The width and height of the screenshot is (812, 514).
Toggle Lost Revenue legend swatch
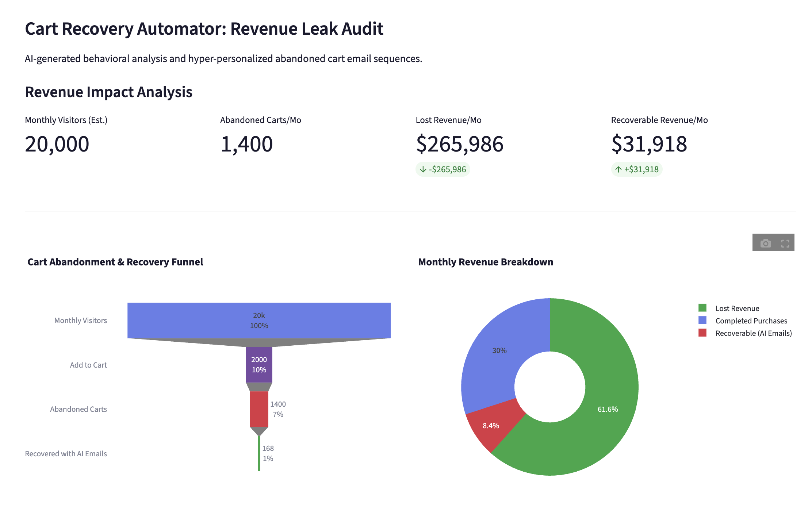pyautogui.click(x=702, y=308)
